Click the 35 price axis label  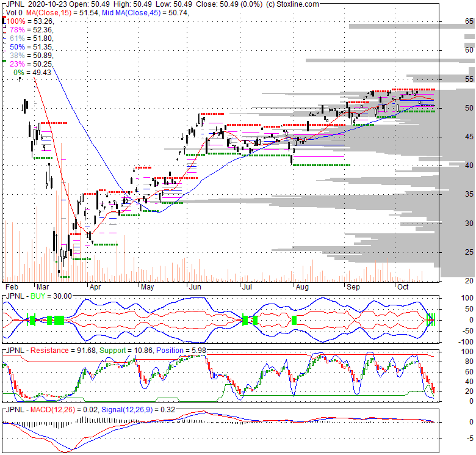pos(469,194)
